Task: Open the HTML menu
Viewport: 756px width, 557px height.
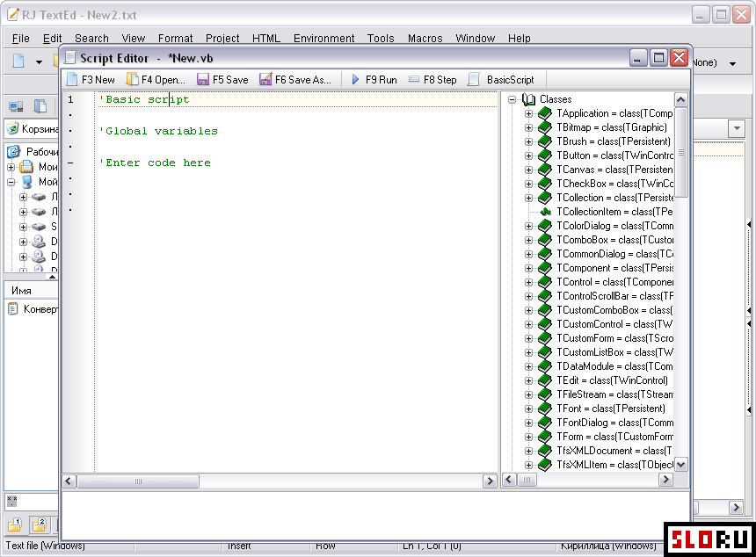Action: 266,38
